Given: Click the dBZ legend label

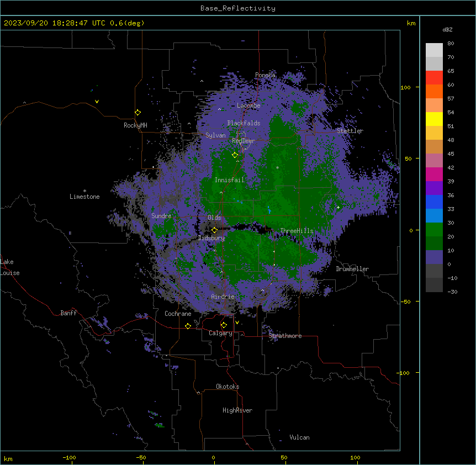Looking at the screenshot, I should click(x=447, y=29).
